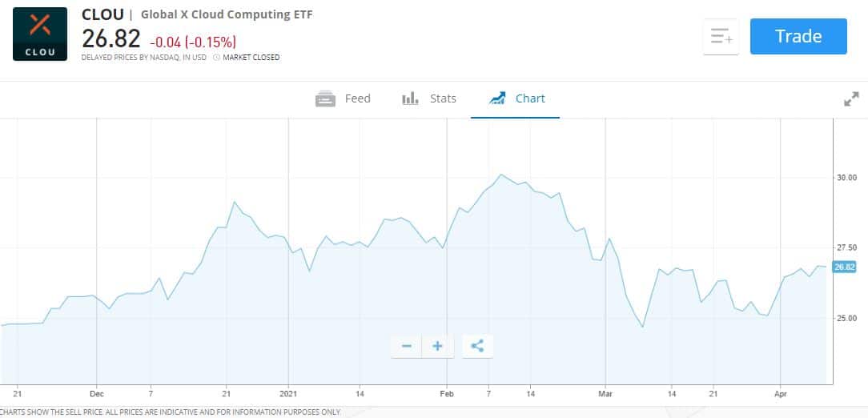The width and height of the screenshot is (868, 418).
Task: Zoom out the chart with the minus button
Action: point(406,346)
